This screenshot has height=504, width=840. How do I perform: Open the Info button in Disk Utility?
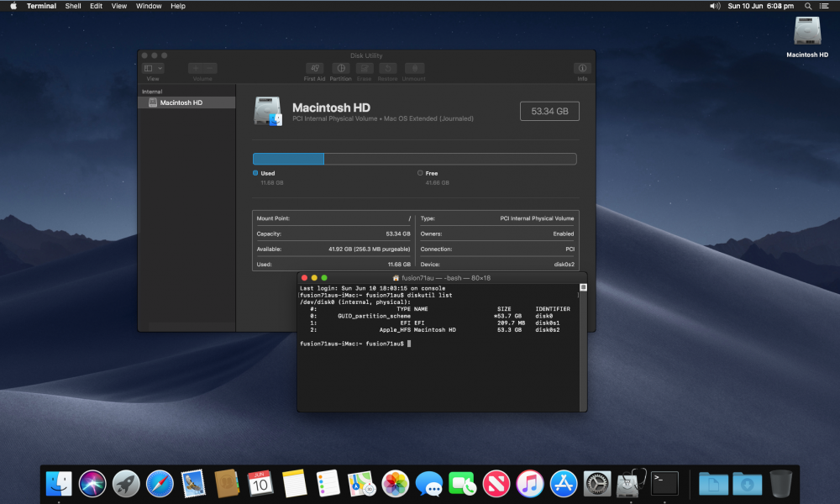[582, 69]
